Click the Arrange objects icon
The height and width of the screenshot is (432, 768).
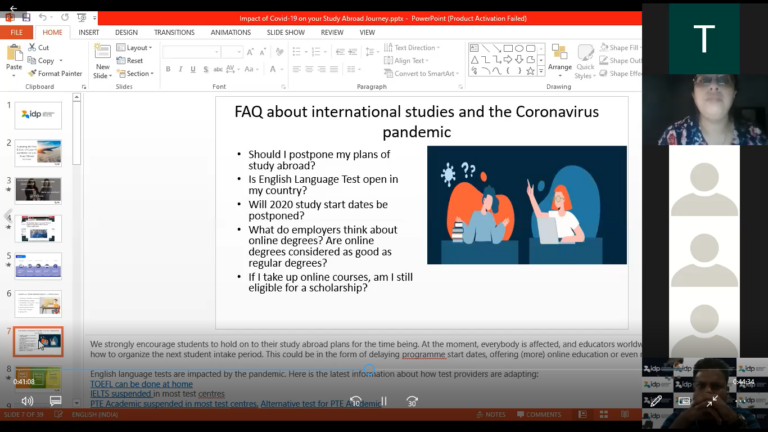click(x=559, y=58)
